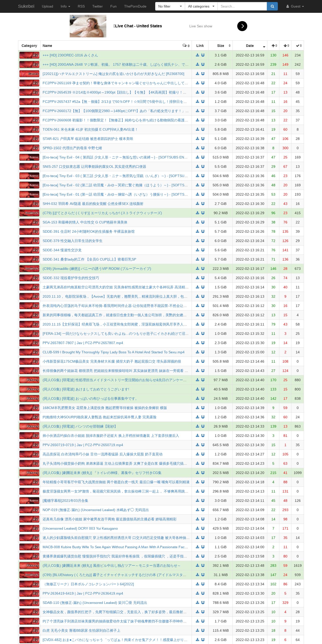Click completed count 1099
Image resolution: width=322 pixels, height=644 pixels.
point(298,473)
